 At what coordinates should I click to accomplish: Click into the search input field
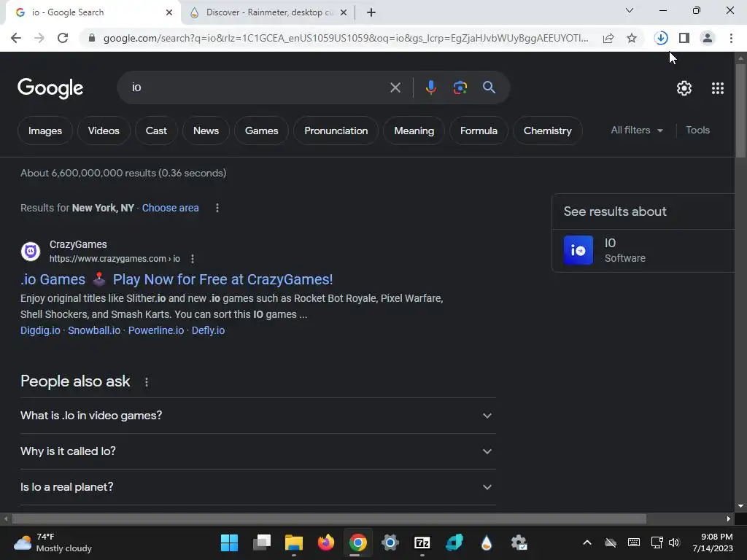tap(258, 87)
